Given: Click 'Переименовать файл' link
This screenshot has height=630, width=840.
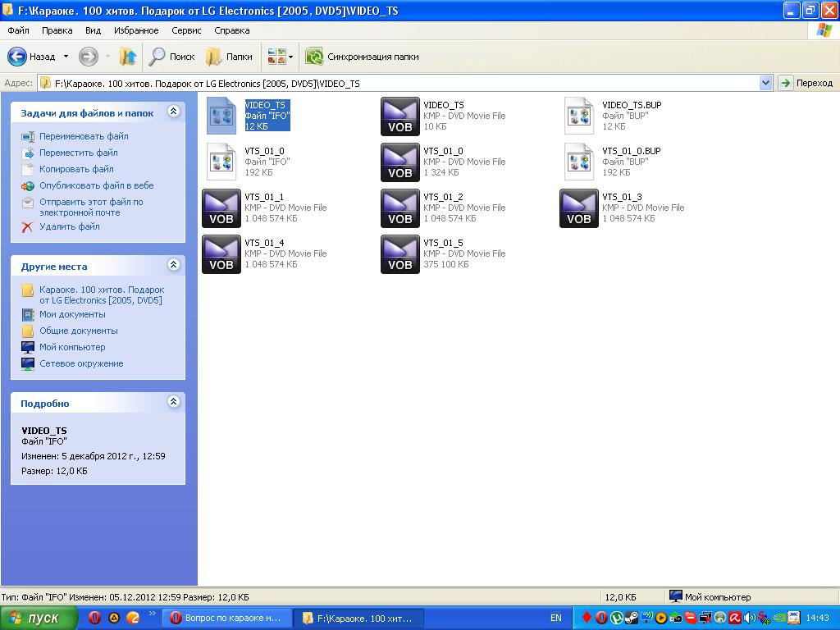Looking at the screenshot, I should pyautogui.click(x=84, y=137).
